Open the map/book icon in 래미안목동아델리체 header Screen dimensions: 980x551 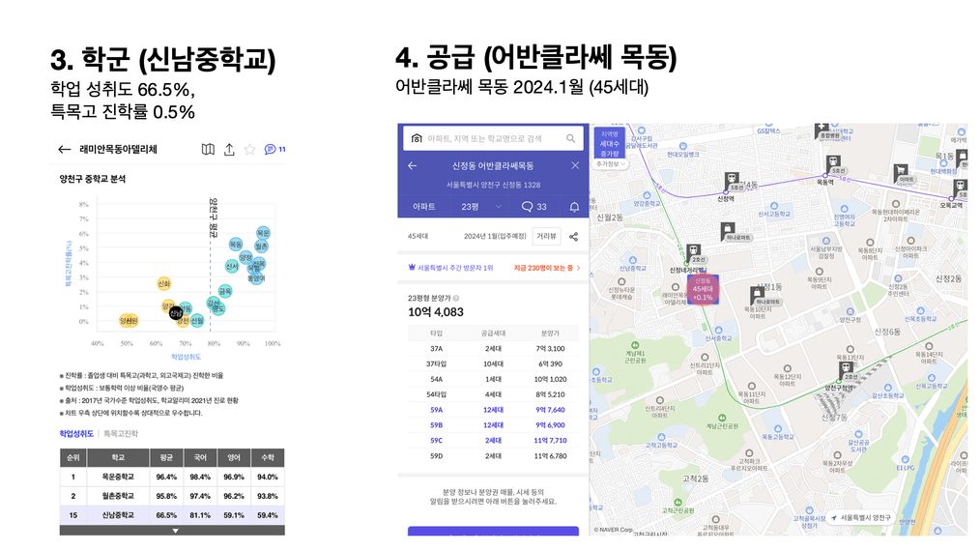coord(208,150)
